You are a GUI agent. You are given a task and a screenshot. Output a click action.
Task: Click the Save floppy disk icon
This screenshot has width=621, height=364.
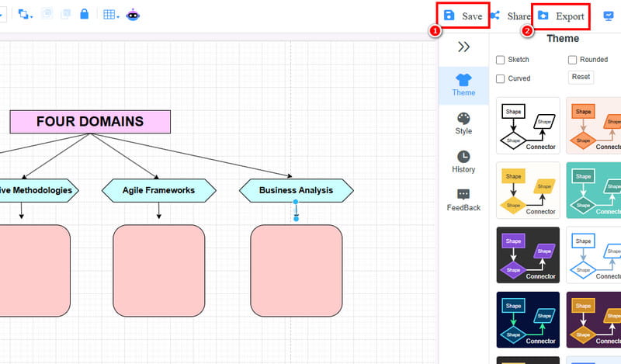[x=449, y=16]
